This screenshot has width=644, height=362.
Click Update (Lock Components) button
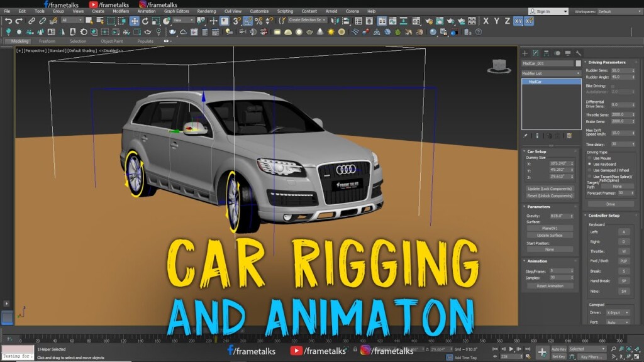(x=549, y=187)
